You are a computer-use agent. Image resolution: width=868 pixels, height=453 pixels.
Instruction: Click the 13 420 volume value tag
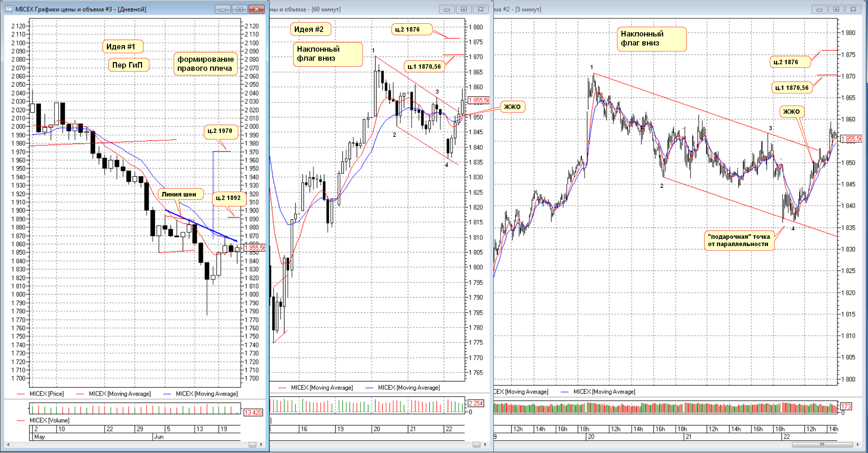[x=253, y=412]
